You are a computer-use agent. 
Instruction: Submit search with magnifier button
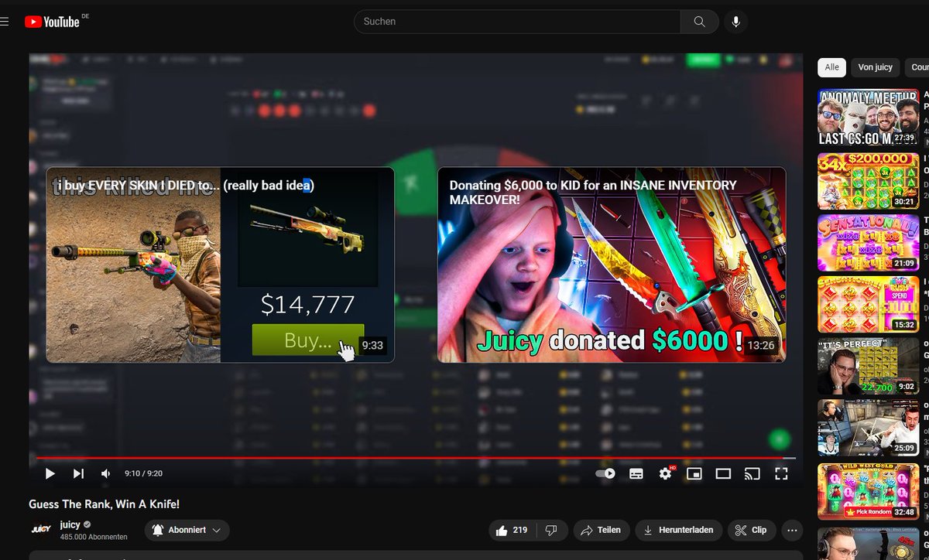(x=700, y=22)
